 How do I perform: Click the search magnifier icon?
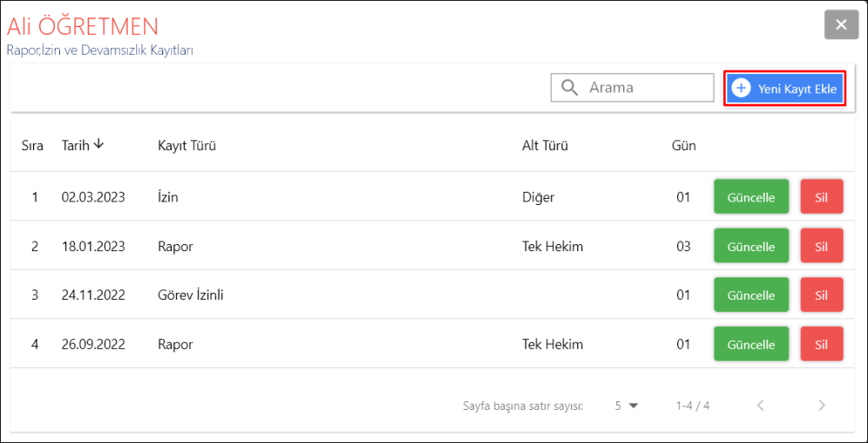(569, 88)
